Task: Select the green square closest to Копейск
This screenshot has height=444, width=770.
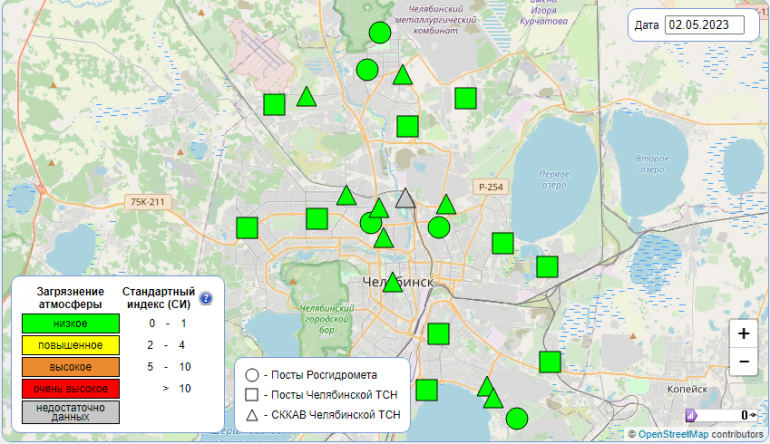Action: [549, 361]
